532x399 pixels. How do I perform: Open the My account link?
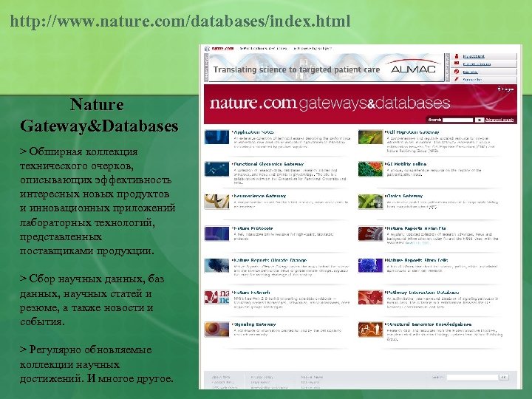coord(474,56)
